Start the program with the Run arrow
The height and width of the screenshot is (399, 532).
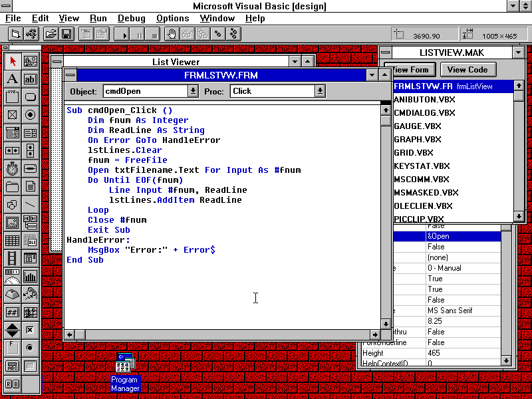pyautogui.click(x=122, y=35)
